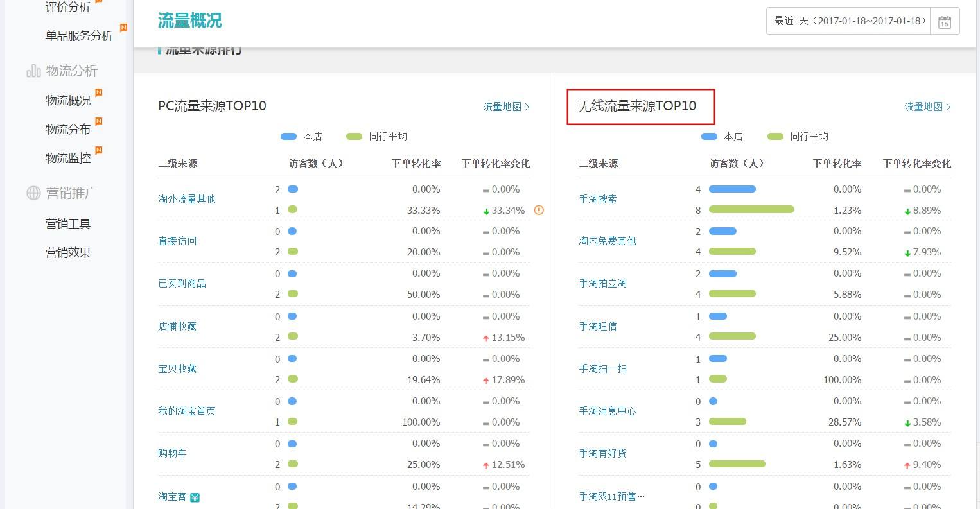Click the green visitor bar for 手淘搜索
980x509 pixels.
[x=750, y=210]
